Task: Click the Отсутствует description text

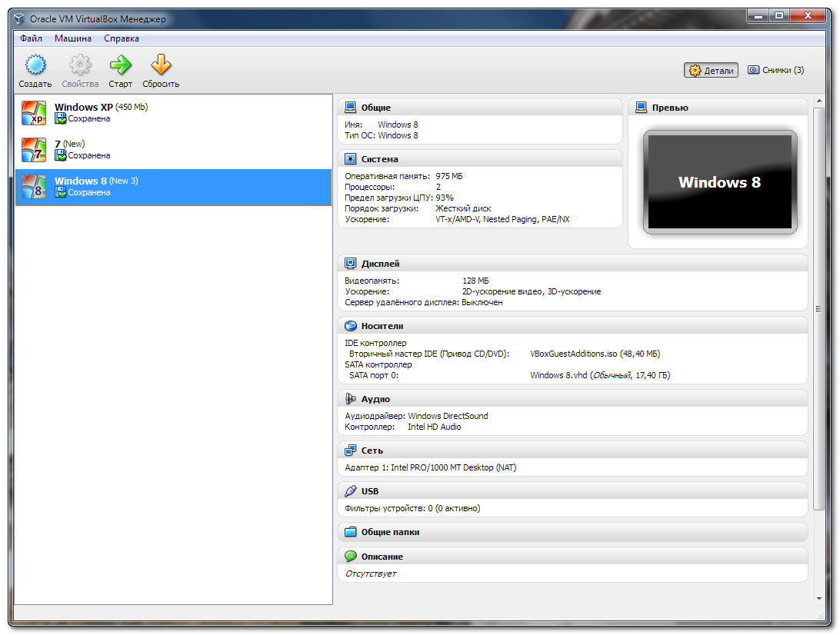Action: click(371, 573)
